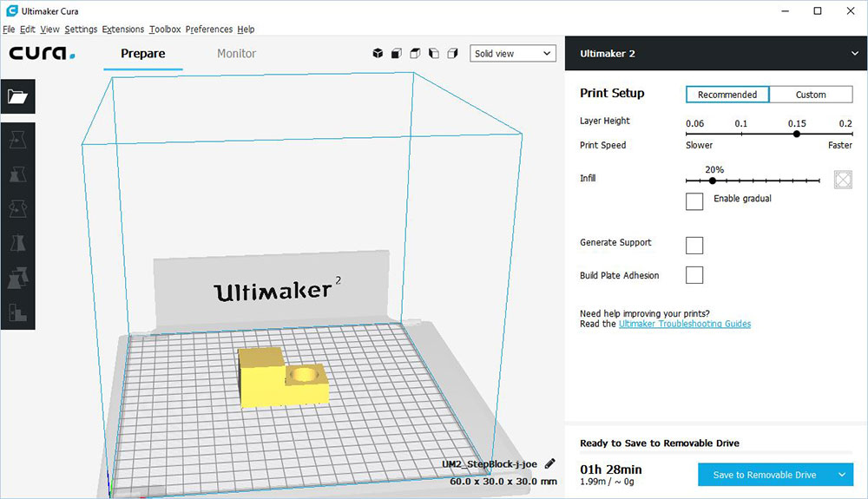Viewport: 868px width, 499px height.
Task: Select the Scale tool in left toolbar
Action: pos(18,174)
